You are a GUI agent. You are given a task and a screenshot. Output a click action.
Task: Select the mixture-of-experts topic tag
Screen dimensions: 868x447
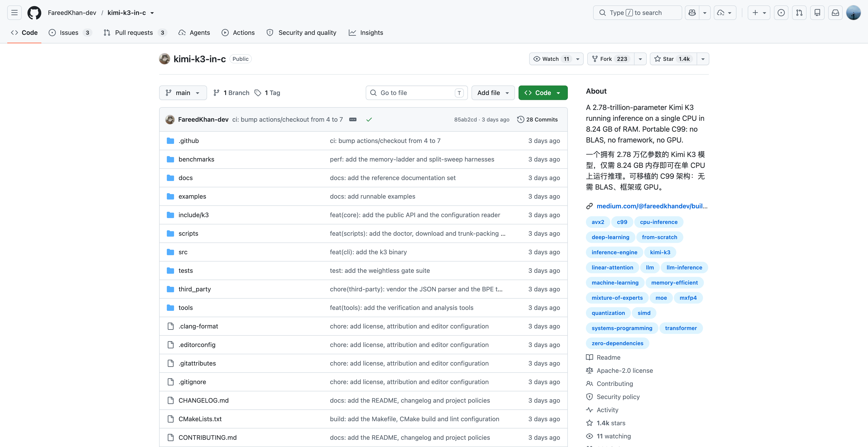point(617,298)
